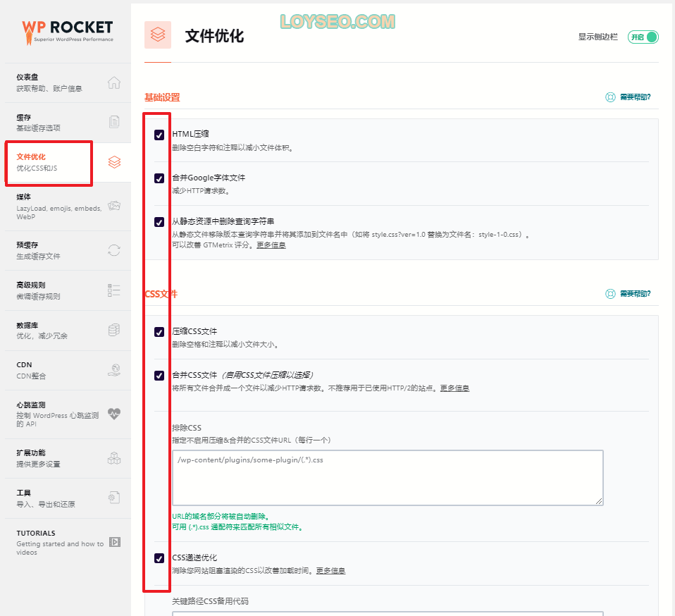Image resolution: width=675 pixels, height=616 pixels.
Task: Click the database icon in sidebar
Action: 114,330
